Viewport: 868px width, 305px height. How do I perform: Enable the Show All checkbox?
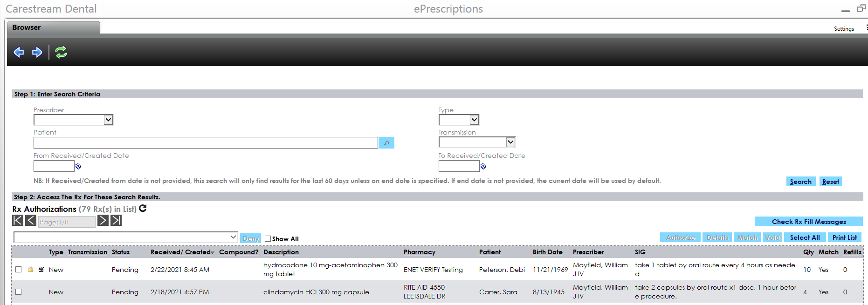pos(268,238)
